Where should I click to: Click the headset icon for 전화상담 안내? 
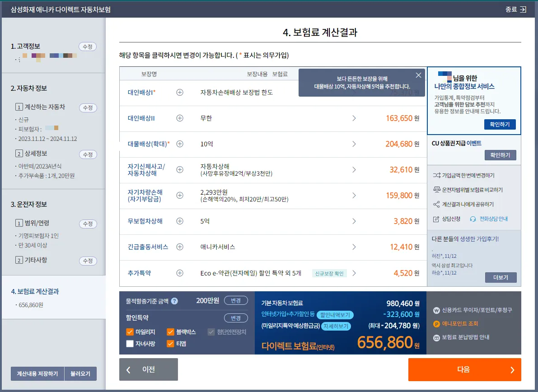click(473, 219)
